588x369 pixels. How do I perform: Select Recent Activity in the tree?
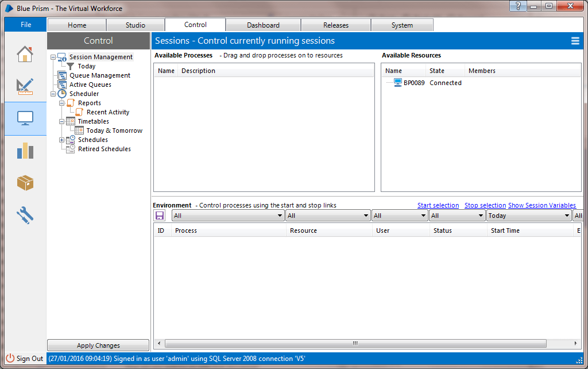coord(108,112)
